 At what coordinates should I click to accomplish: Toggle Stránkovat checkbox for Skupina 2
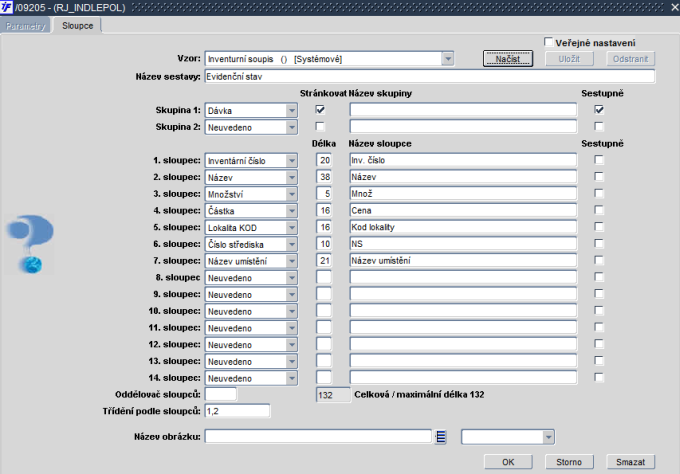[320, 127]
